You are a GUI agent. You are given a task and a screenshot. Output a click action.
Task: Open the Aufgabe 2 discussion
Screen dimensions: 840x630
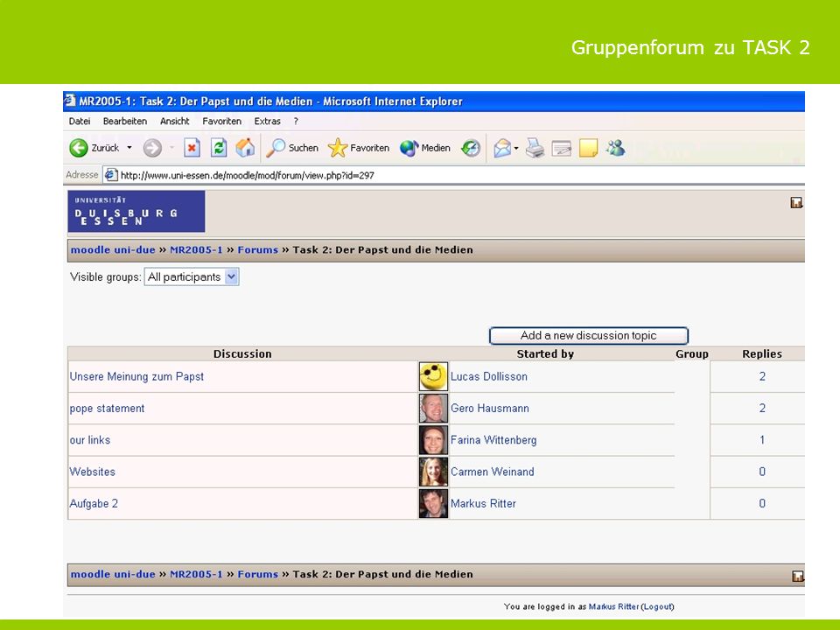(94, 503)
